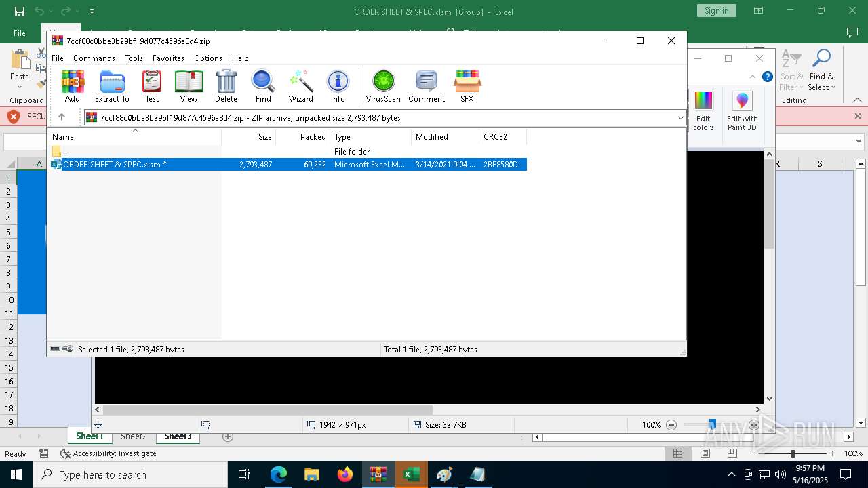Image resolution: width=868 pixels, height=488 pixels.
Task: Open the WinRAR Options menu
Action: (208, 58)
